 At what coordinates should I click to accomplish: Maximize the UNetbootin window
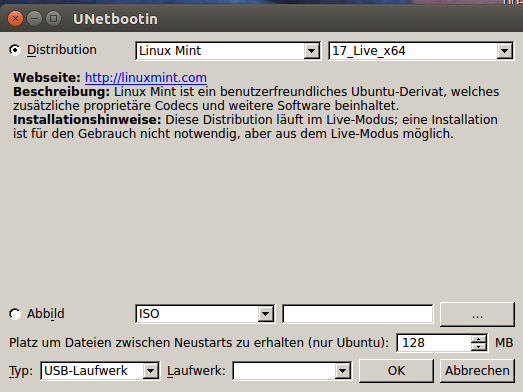(x=53, y=19)
